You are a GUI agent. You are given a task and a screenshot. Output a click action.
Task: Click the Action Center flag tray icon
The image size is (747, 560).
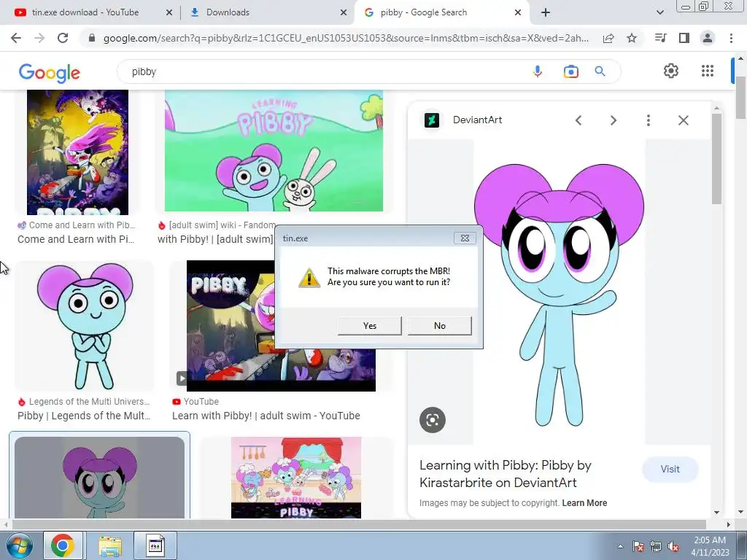[x=638, y=546]
